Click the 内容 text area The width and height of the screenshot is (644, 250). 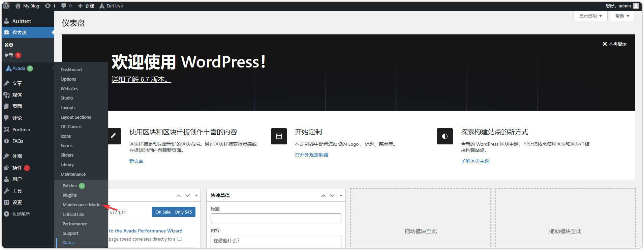276,241
